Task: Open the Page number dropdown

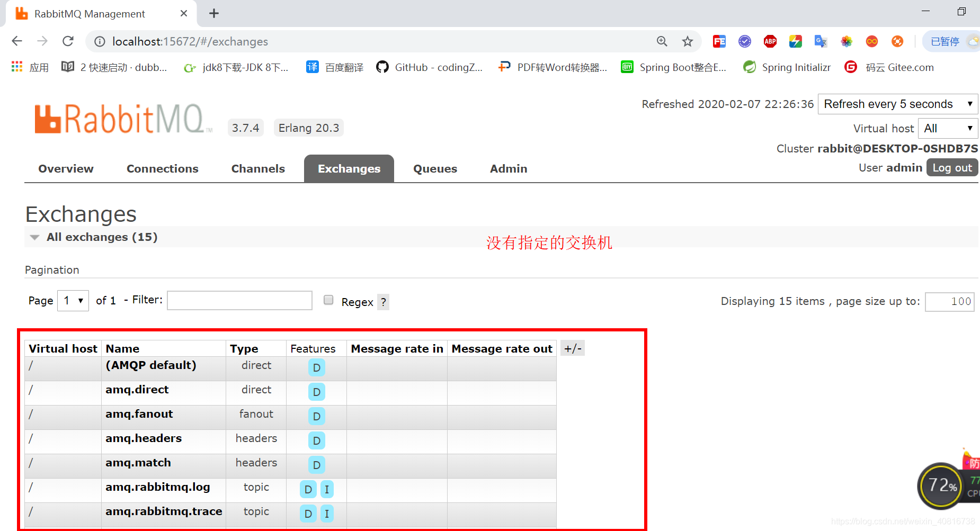Action: point(73,300)
